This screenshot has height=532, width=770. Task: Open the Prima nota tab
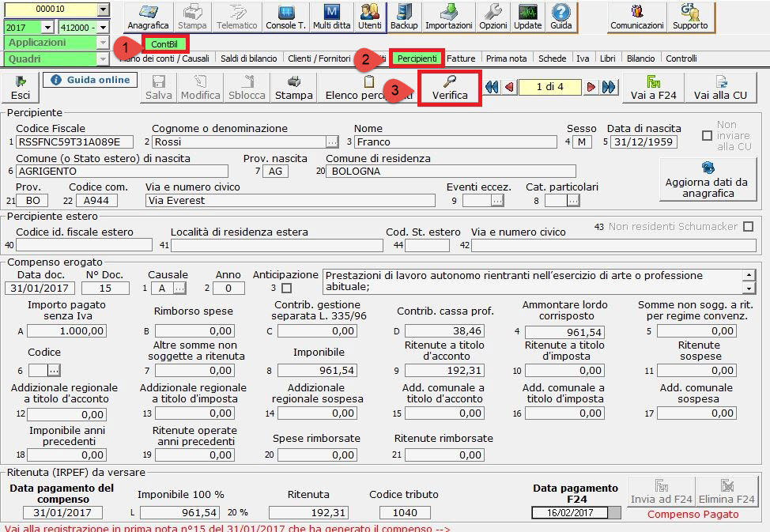pos(507,58)
